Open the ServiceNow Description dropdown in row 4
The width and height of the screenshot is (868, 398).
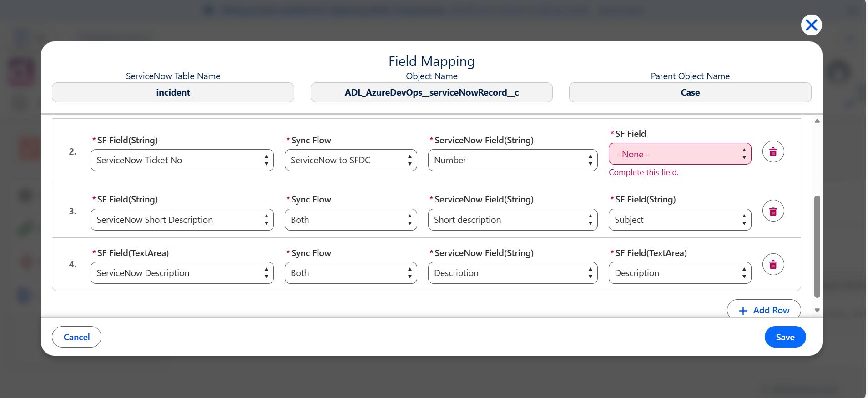[182, 273]
